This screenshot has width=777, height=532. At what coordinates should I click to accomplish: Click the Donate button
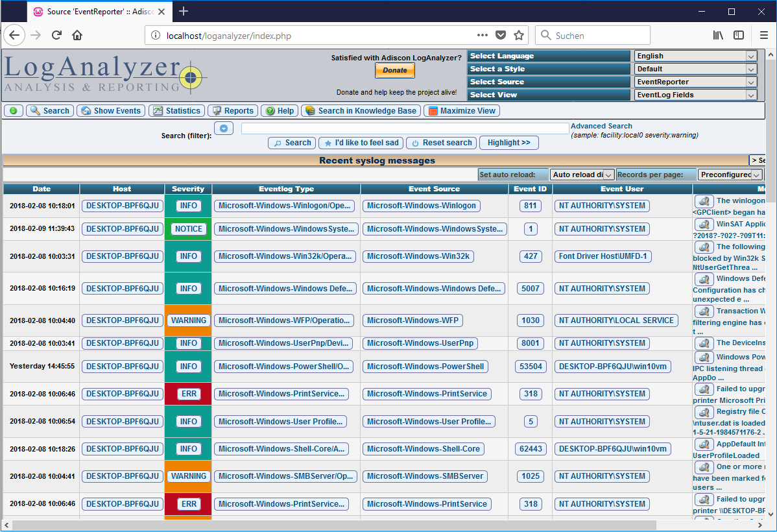394,71
